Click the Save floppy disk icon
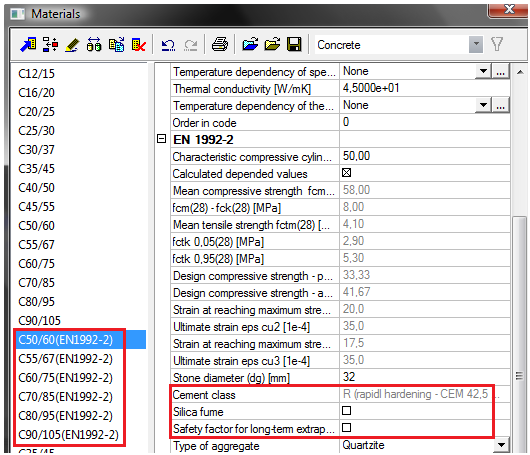The image size is (530, 455). [294, 44]
